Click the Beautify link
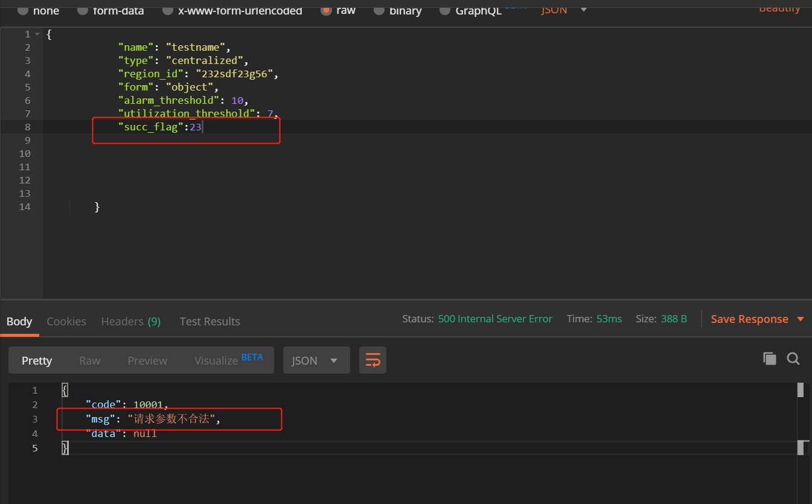 point(779,8)
